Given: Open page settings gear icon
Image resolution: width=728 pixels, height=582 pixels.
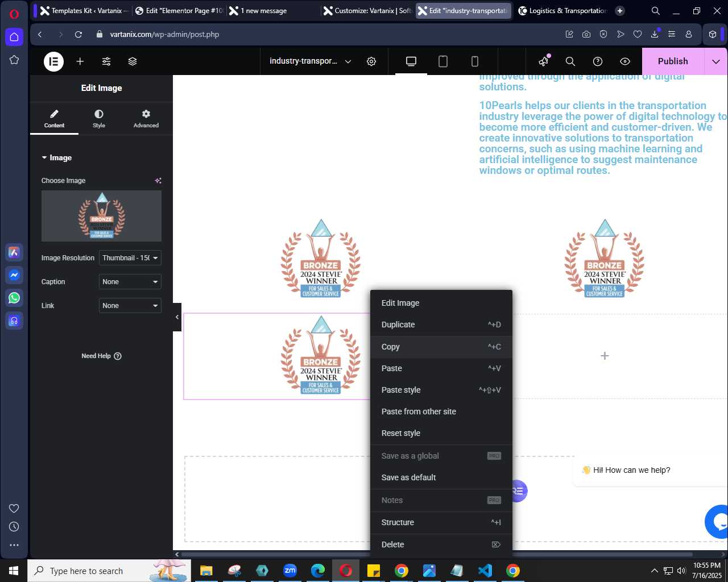Looking at the screenshot, I should coord(371,61).
